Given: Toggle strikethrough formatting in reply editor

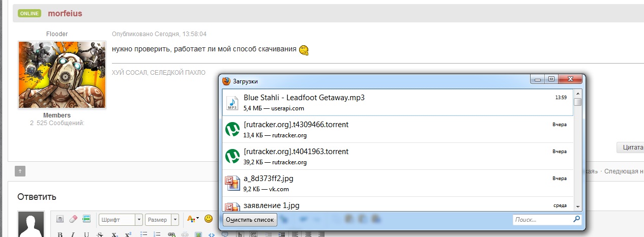Looking at the screenshot, I should 100,234.
